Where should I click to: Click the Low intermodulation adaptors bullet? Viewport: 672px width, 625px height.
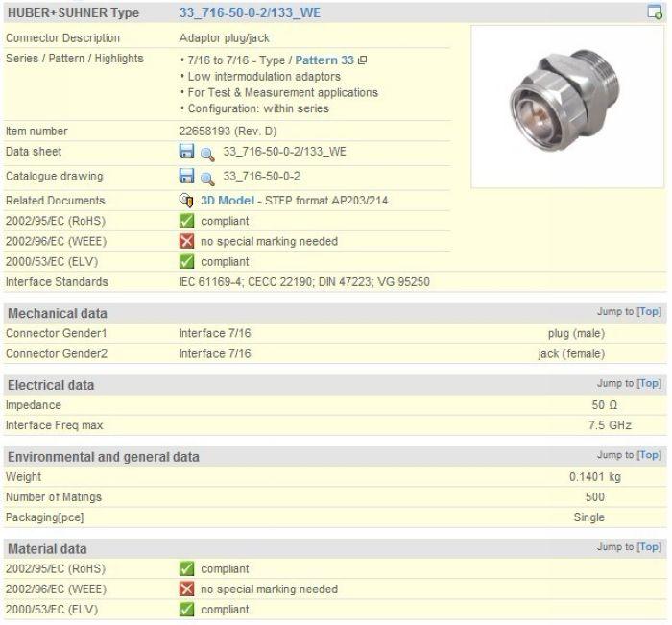tap(264, 76)
